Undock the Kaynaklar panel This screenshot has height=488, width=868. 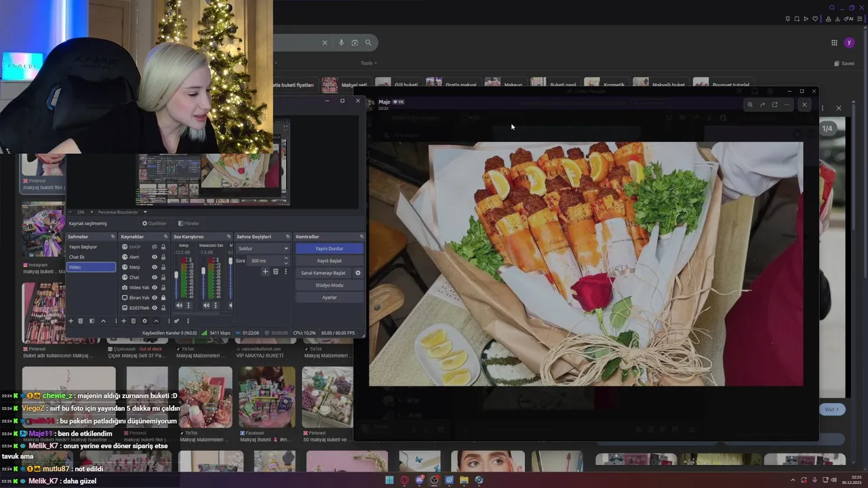click(165, 237)
